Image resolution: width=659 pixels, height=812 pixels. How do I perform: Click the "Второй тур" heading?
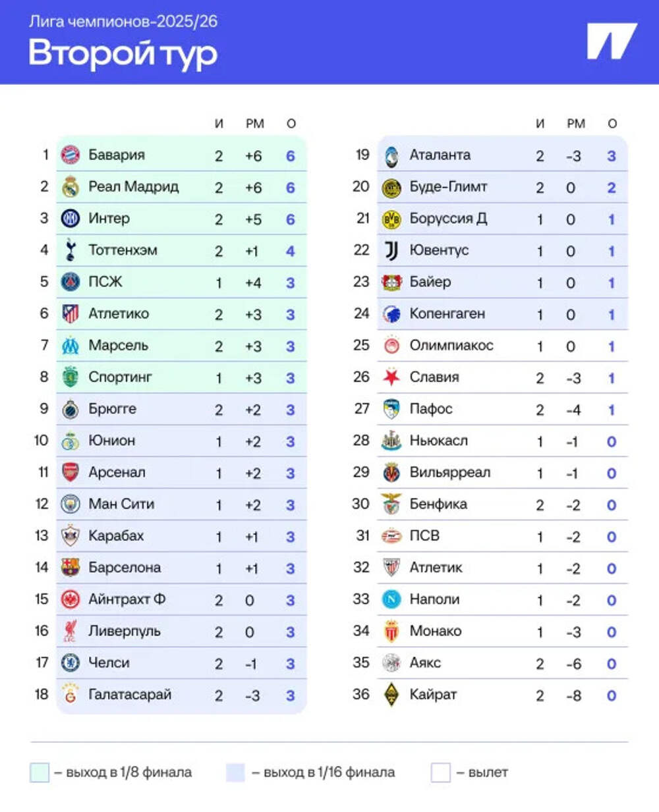tap(123, 53)
